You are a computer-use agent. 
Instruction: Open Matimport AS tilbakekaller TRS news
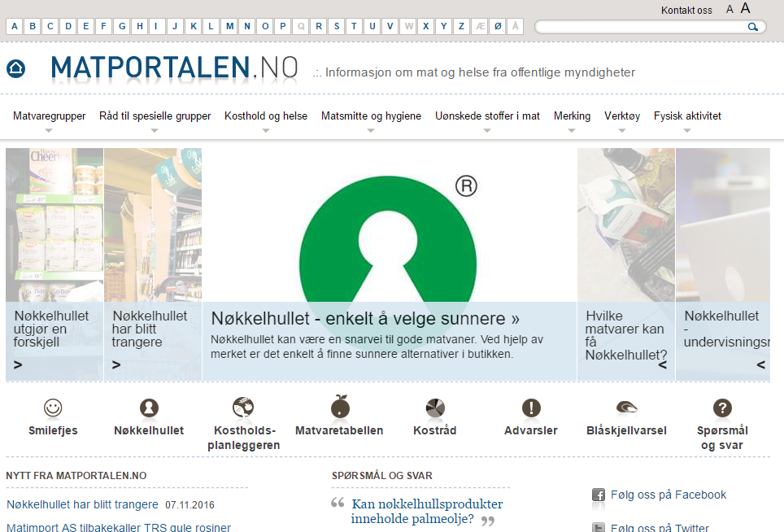coord(119,527)
